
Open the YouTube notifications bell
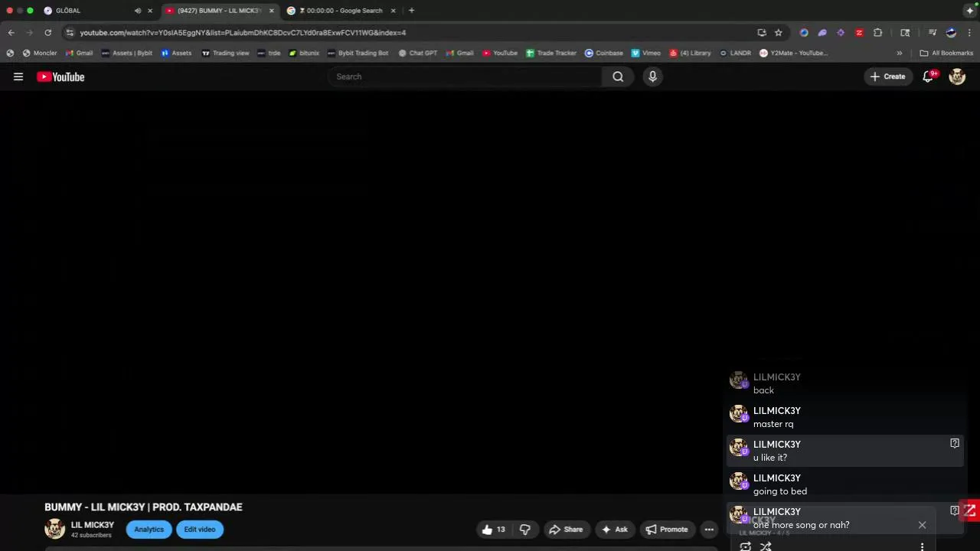[928, 77]
